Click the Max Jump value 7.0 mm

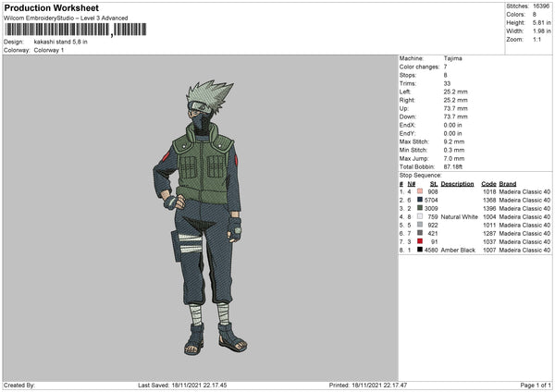coord(454,158)
